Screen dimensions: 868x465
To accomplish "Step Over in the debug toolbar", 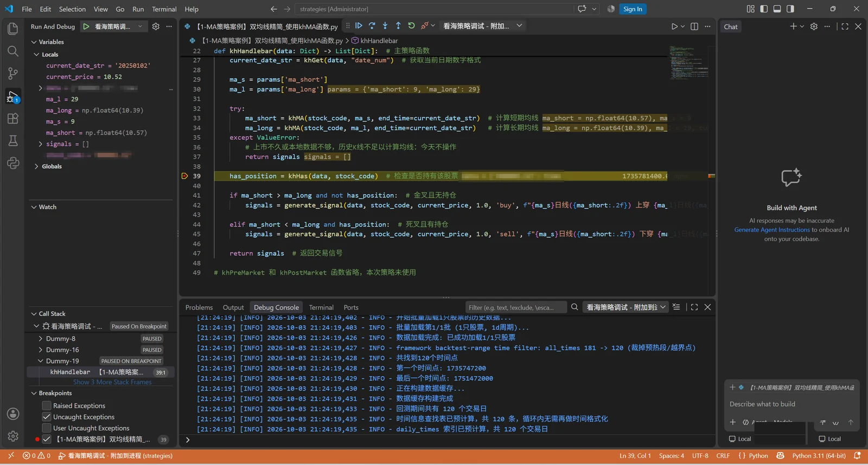I will coord(372,25).
